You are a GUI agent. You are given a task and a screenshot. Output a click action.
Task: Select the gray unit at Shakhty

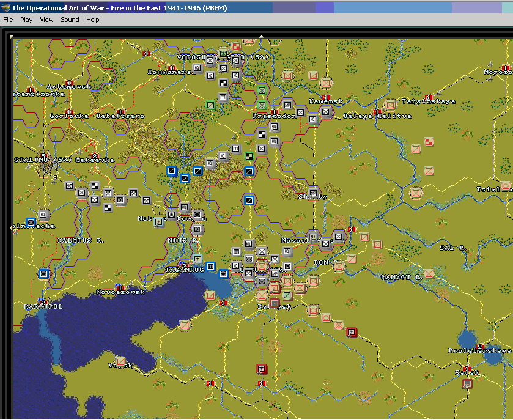(313, 192)
